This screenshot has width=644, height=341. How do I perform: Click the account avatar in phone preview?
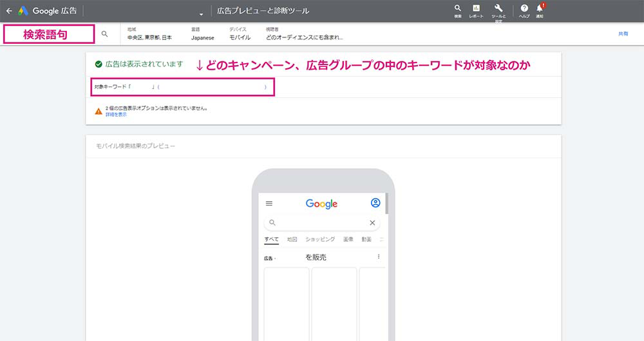click(x=375, y=203)
